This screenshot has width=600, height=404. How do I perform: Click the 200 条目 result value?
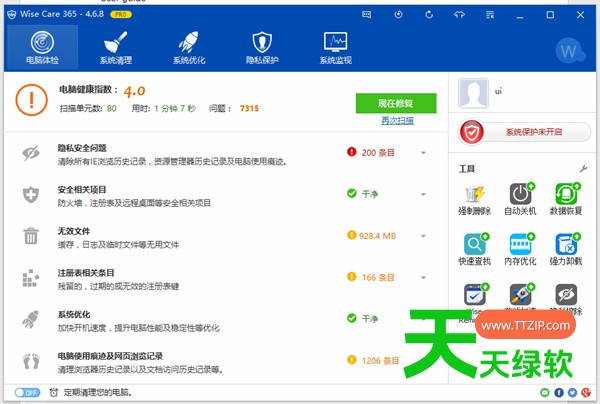(378, 153)
